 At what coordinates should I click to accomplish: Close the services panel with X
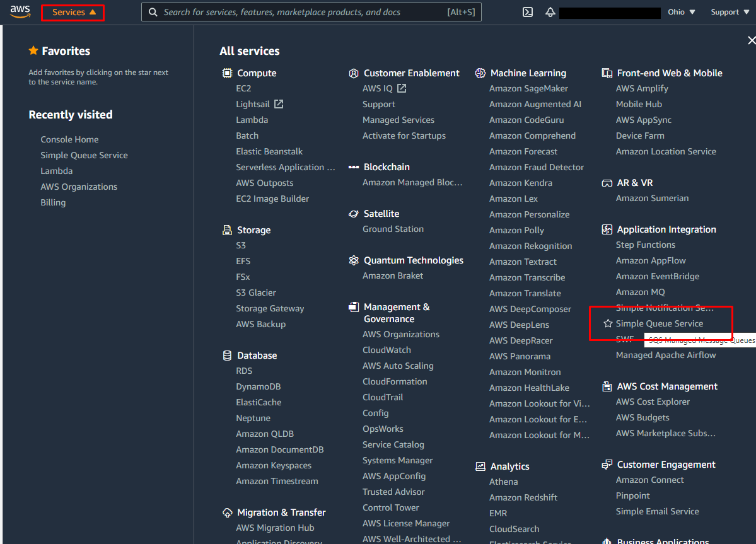[x=751, y=40]
